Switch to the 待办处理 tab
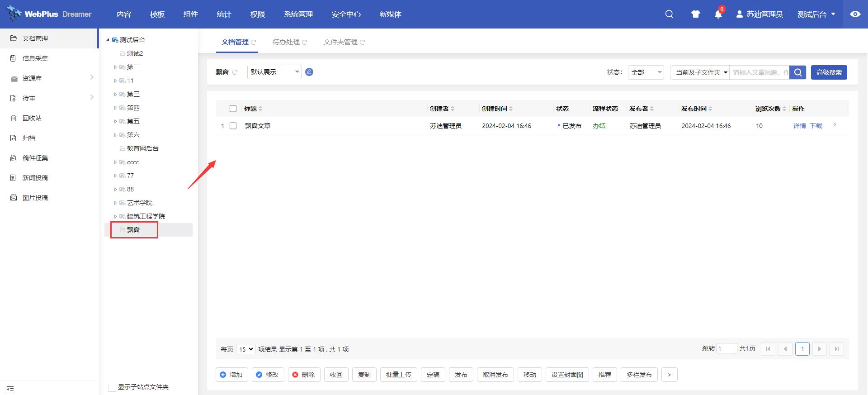The image size is (868, 395). pos(286,42)
